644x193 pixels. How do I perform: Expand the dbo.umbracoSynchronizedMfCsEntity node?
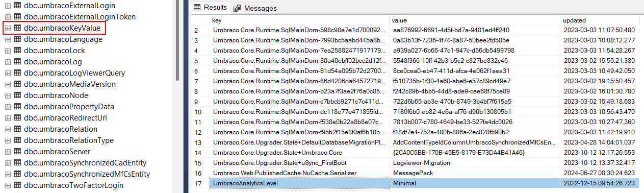pyautogui.click(x=8, y=174)
